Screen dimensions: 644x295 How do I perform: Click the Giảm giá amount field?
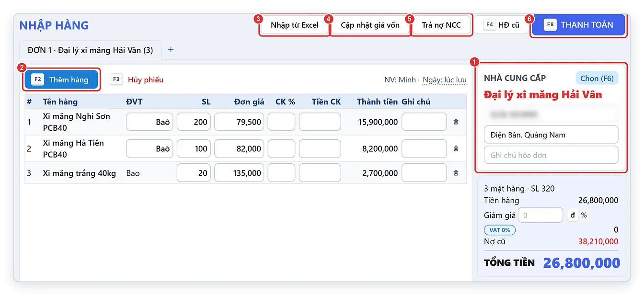click(540, 216)
